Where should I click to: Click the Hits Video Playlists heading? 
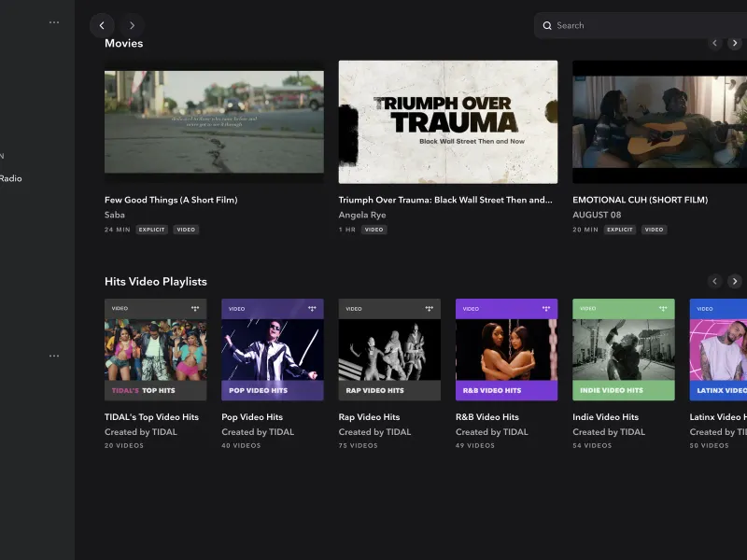[156, 282]
